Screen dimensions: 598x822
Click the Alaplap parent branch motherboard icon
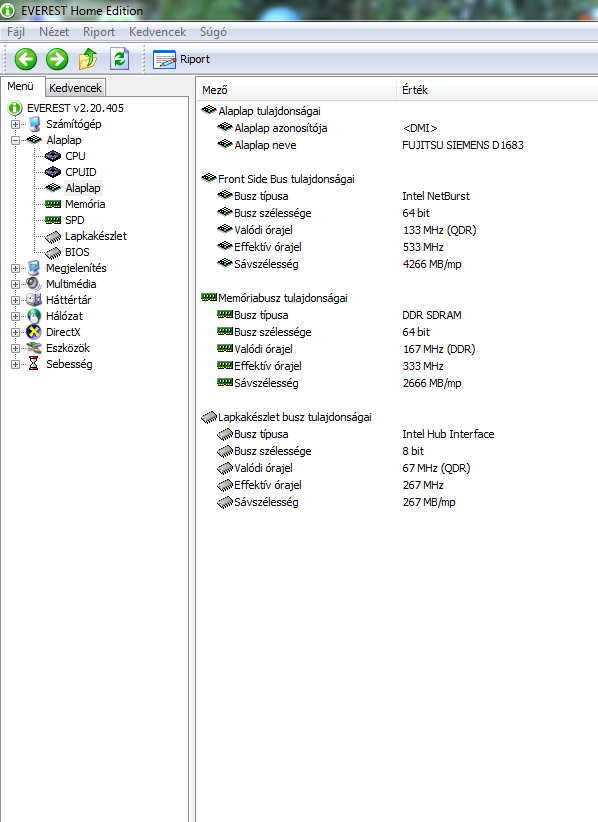34,140
